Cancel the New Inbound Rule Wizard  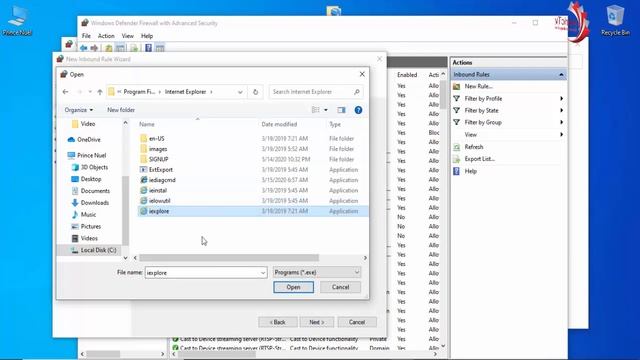tap(357, 322)
